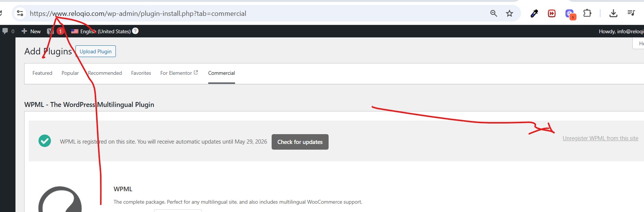Bookmark this page with the star icon
Viewport: 644px width, 212px height.
coord(509,13)
